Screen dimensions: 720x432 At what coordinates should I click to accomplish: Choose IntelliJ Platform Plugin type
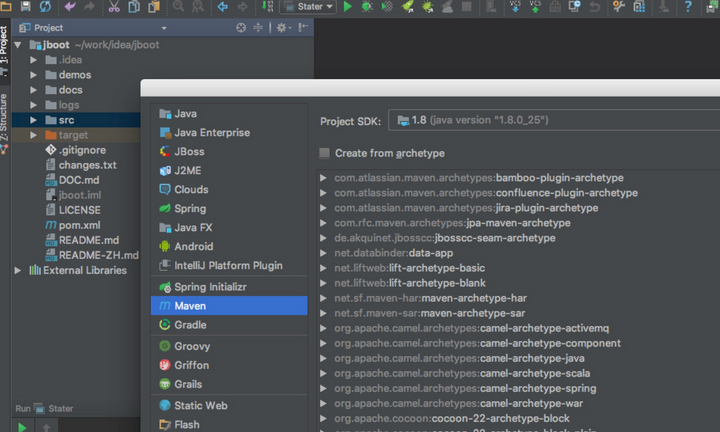pos(229,265)
